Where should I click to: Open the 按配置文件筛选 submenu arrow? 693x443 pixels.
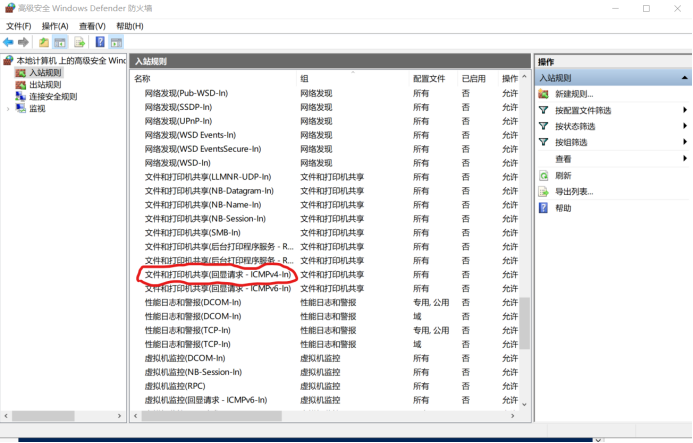point(685,110)
